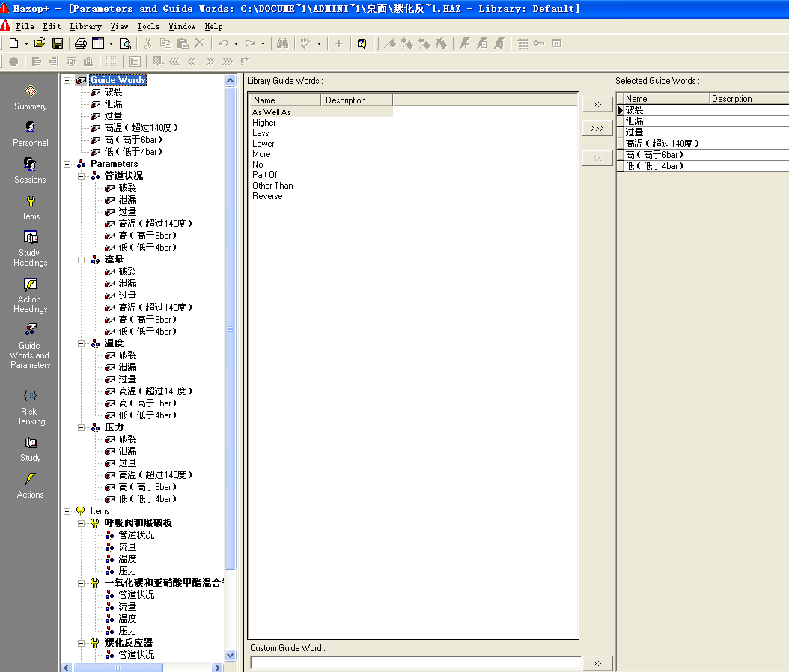Open the Actions sidebar section
Screen dimensions: 789x672
(x=30, y=486)
